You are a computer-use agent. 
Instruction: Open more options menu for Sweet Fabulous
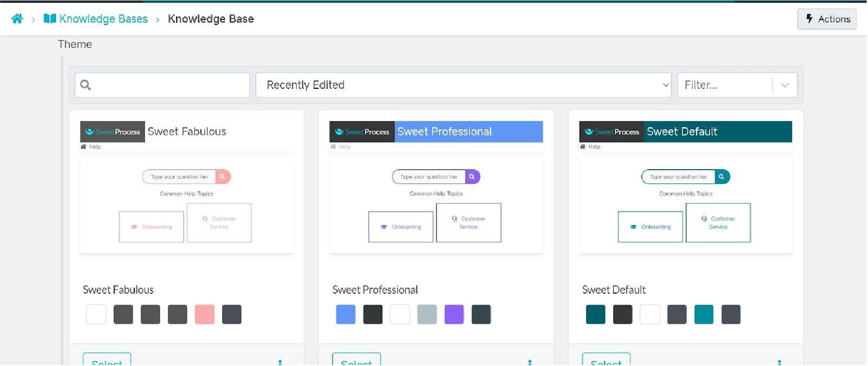280,362
